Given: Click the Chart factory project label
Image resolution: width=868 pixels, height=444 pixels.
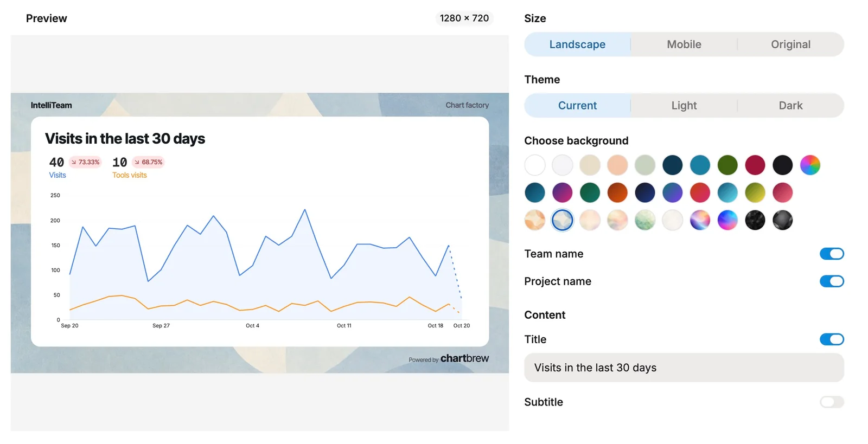Looking at the screenshot, I should pyautogui.click(x=467, y=105).
